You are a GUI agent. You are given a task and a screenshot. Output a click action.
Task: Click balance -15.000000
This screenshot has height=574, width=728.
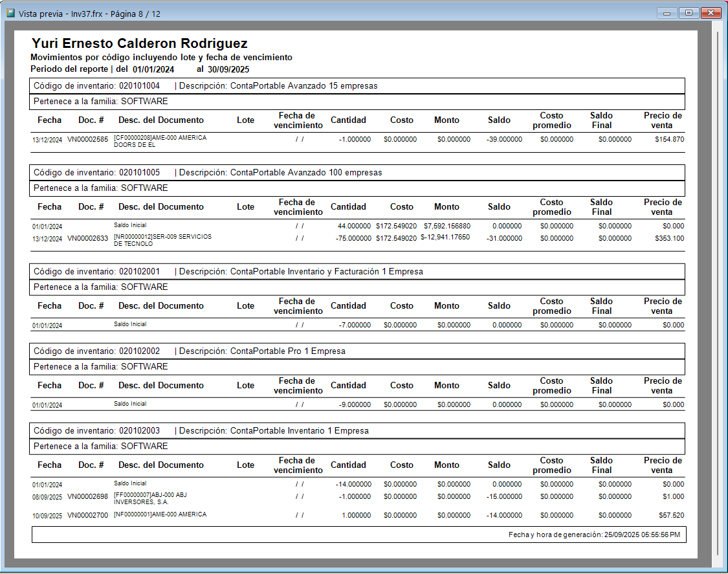504,496
